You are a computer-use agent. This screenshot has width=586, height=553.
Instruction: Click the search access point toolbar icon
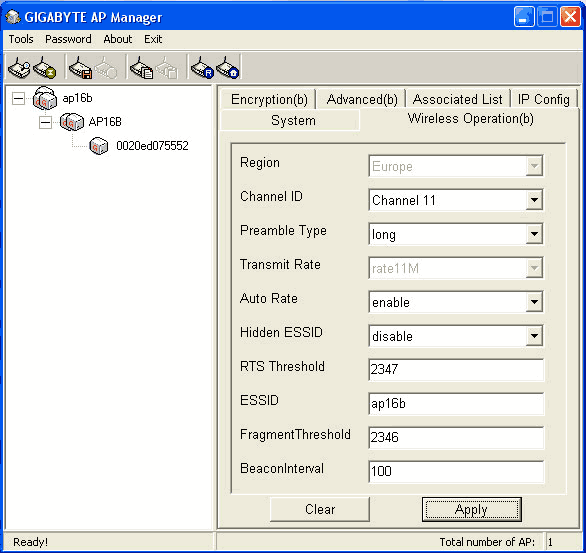pos(19,68)
